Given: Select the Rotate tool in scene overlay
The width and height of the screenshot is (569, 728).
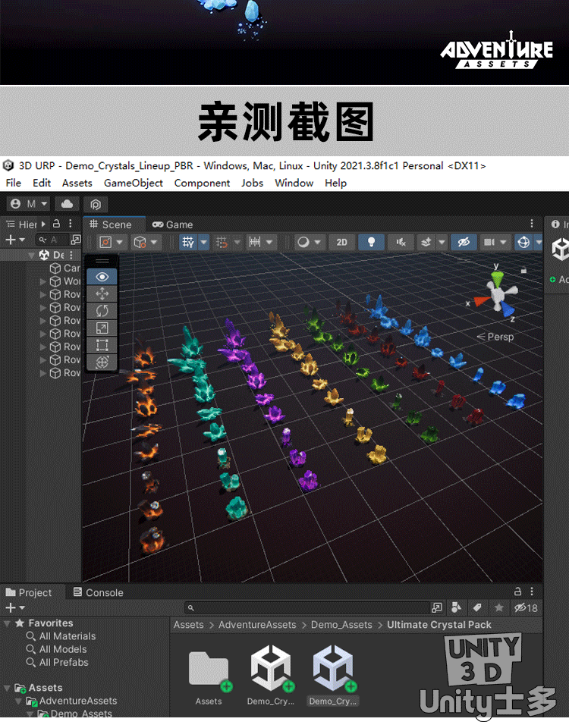Looking at the screenshot, I should click(102, 311).
